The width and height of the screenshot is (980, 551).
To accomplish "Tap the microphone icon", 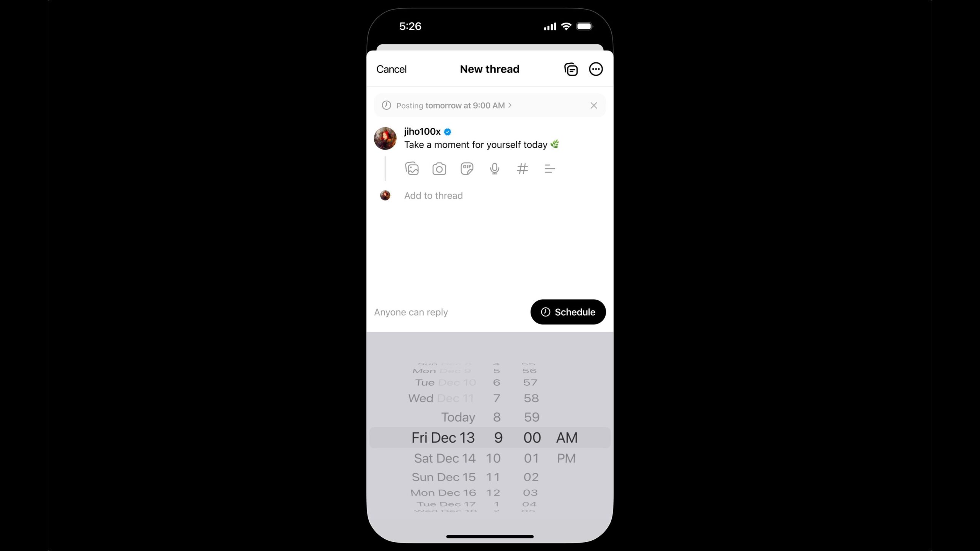I will (x=495, y=169).
